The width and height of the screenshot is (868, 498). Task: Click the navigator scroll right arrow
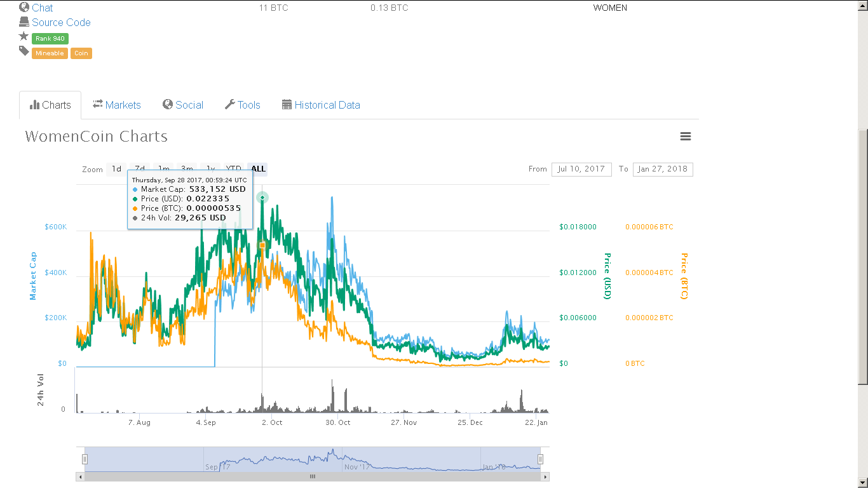(x=546, y=476)
